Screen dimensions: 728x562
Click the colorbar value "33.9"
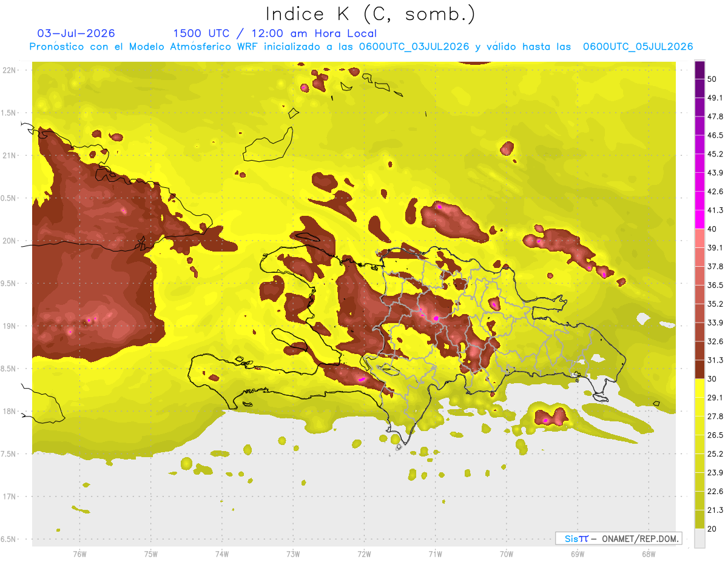click(715, 323)
